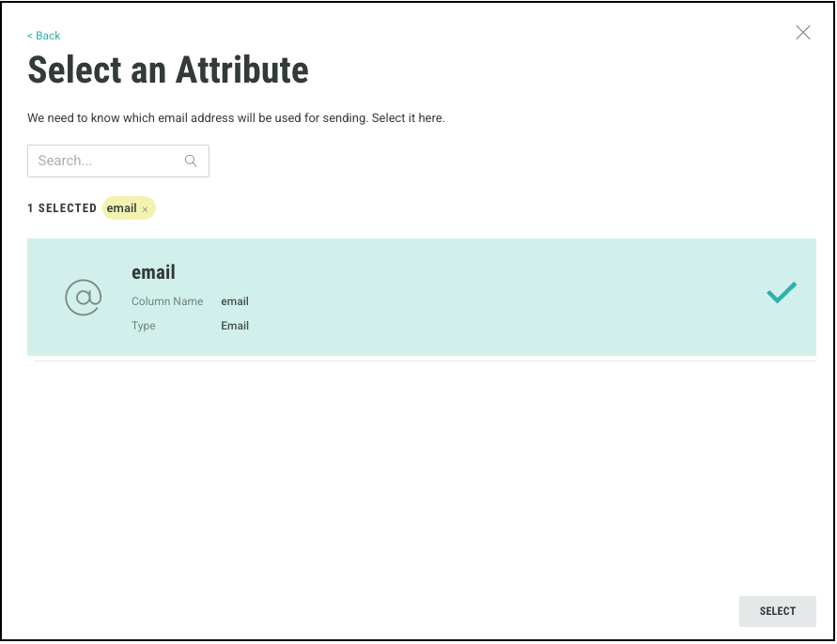Click the magnifying glass search icon
The width and height of the screenshot is (837, 644).
(191, 161)
